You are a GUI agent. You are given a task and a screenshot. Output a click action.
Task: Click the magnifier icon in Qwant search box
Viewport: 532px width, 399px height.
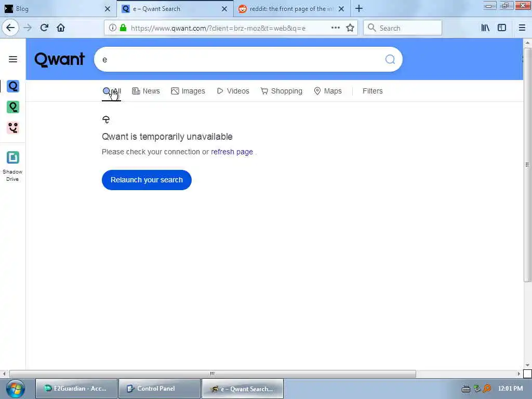coord(390,59)
